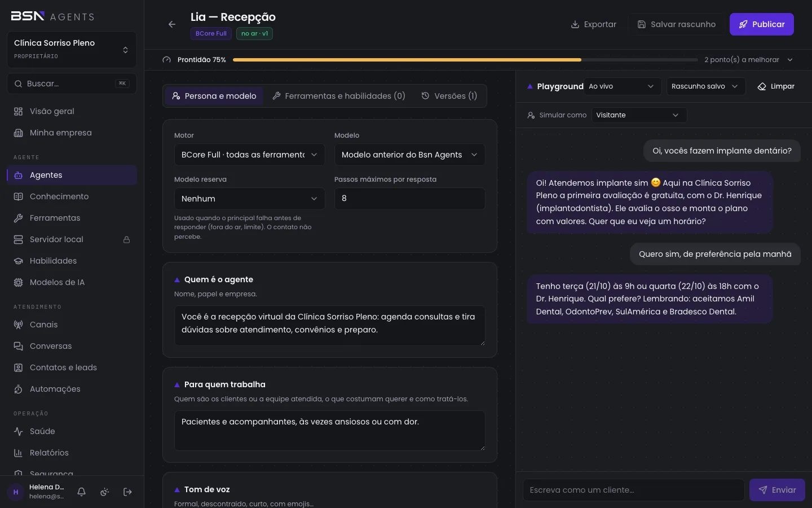Image resolution: width=812 pixels, height=508 pixels.
Task: Switch to the Versões (1) tab
Action: click(x=449, y=96)
